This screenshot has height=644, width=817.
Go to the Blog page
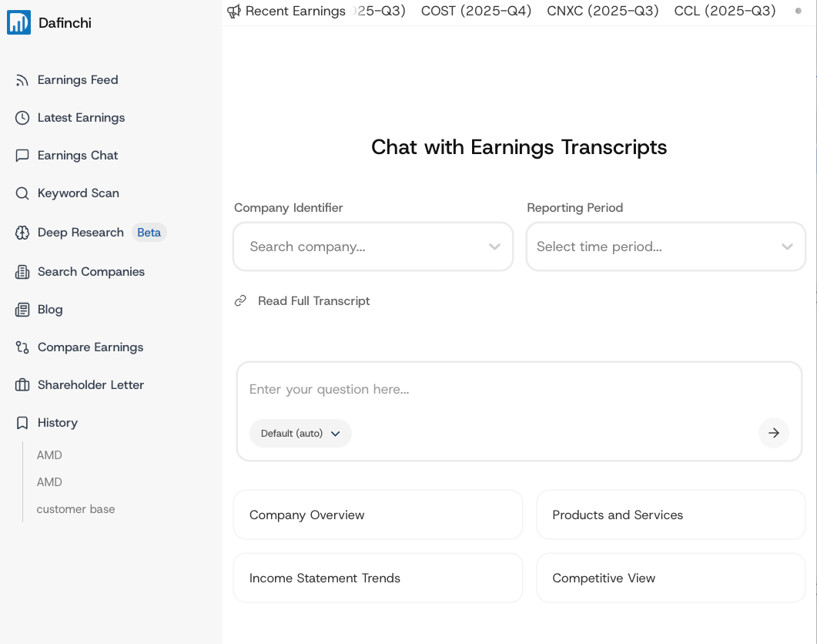pyautogui.click(x=50, y=310)
